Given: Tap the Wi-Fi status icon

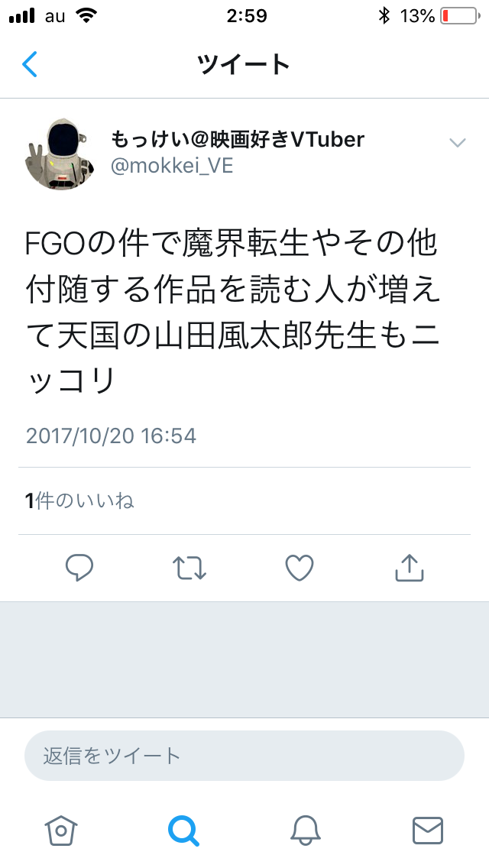Looking at the screenshot, I should coord(87,15).
